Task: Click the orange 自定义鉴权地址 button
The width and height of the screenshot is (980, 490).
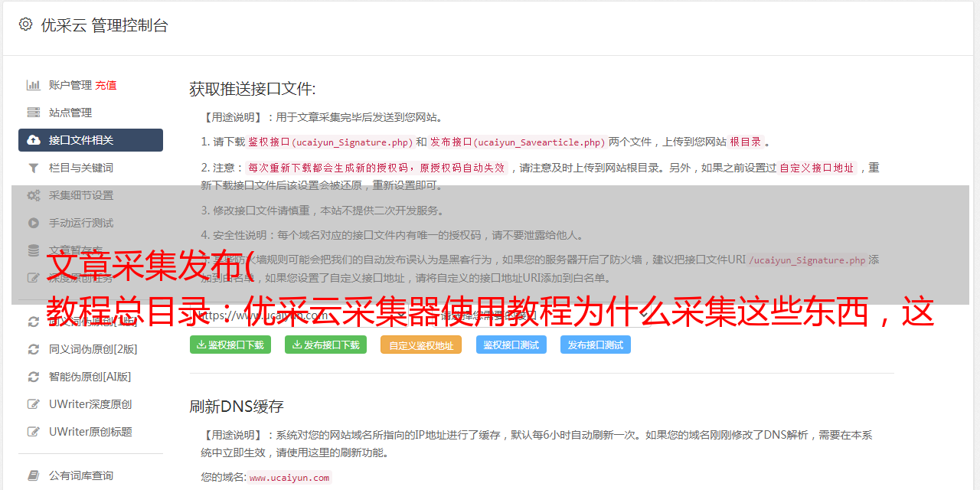Action: point(421,345)
